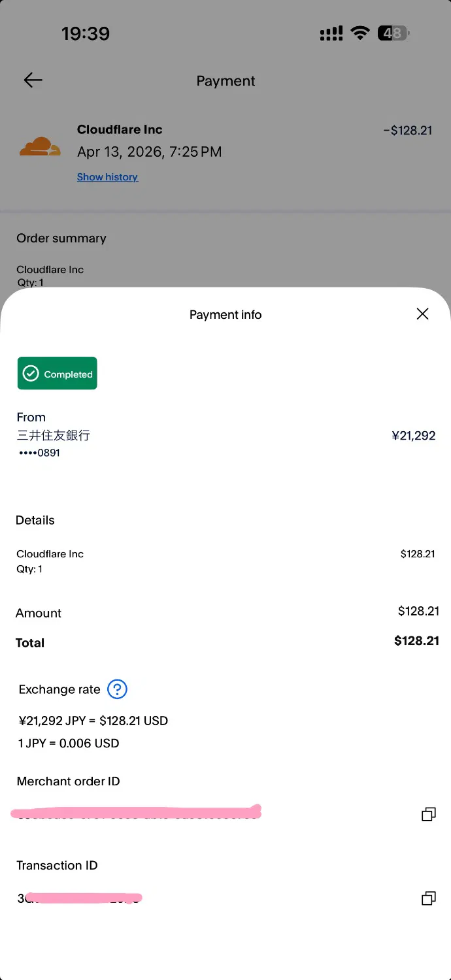Viewport: 451px width, 980px height.
Task: Tap the Wi-Fi icon in status bar
Action: (360, 33)
